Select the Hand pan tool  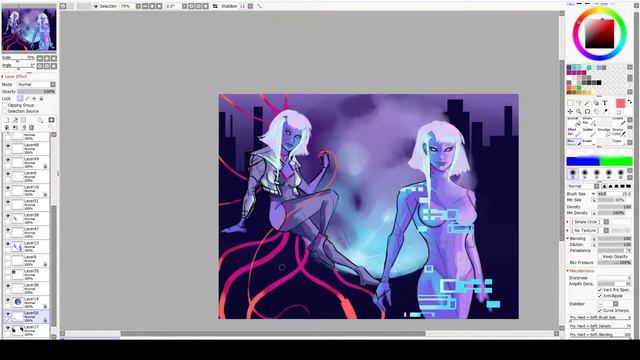596,111
